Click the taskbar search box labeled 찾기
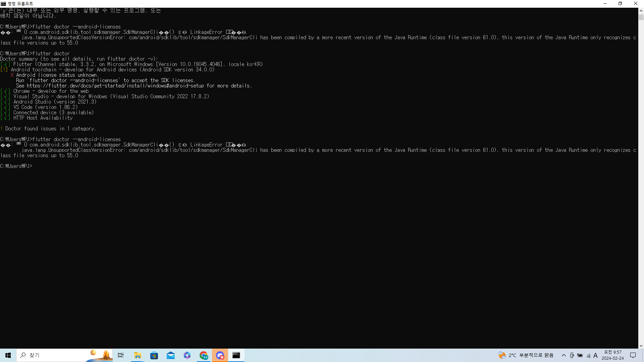Image resolution: width=644 pixels, height=362 pixels. pyautogui.click(x=64, y=355)
